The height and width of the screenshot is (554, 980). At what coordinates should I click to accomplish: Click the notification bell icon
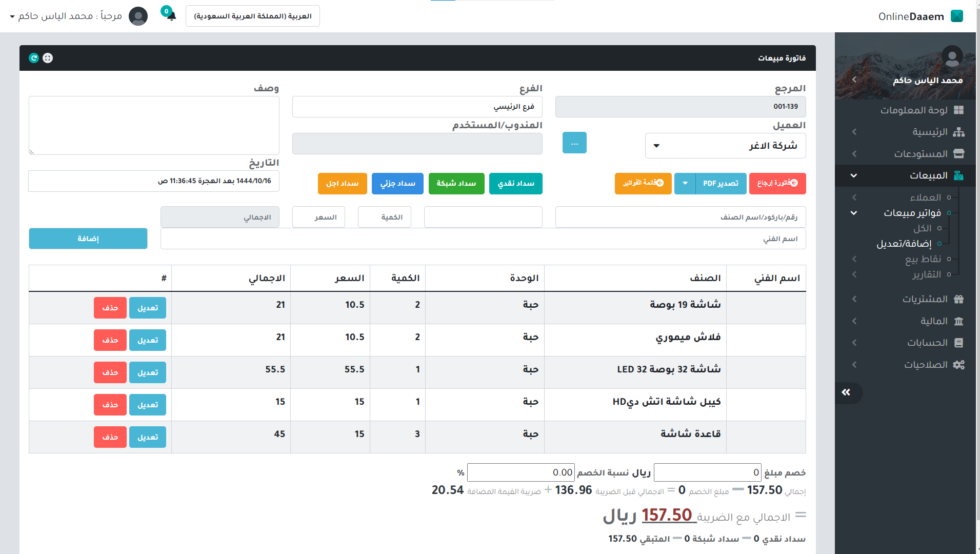coord(171,16)
